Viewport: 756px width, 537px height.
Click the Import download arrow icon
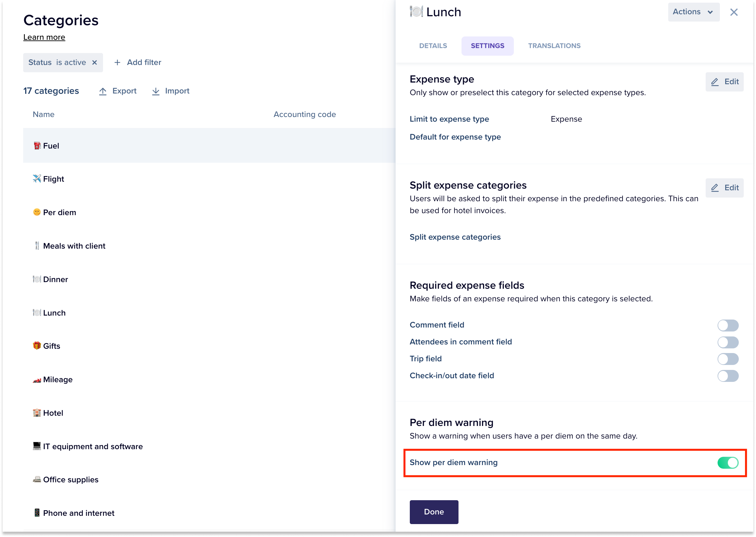coord(156,91)
